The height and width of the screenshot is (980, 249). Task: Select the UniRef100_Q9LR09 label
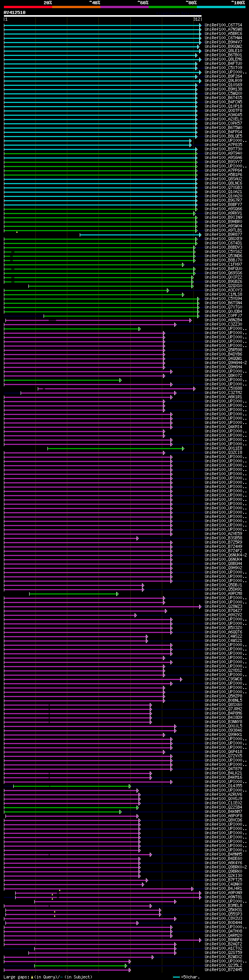point(223,81)
